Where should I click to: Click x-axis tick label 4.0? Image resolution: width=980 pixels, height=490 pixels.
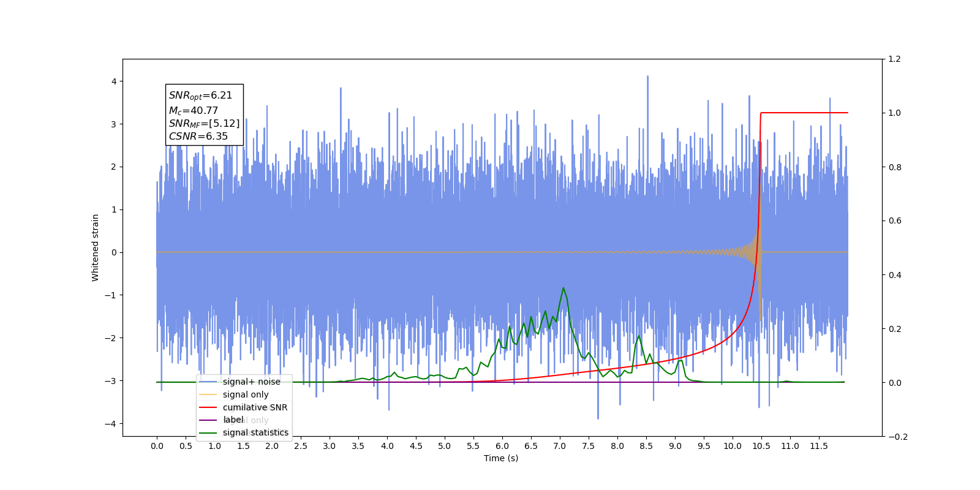(387, 446)
